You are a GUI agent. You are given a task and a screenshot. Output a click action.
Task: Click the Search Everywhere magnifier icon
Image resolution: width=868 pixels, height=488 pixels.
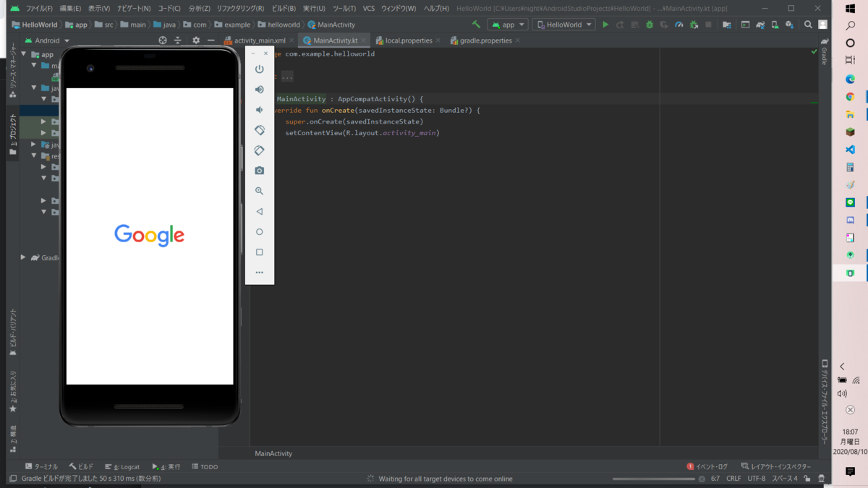[x=808, y=25]
